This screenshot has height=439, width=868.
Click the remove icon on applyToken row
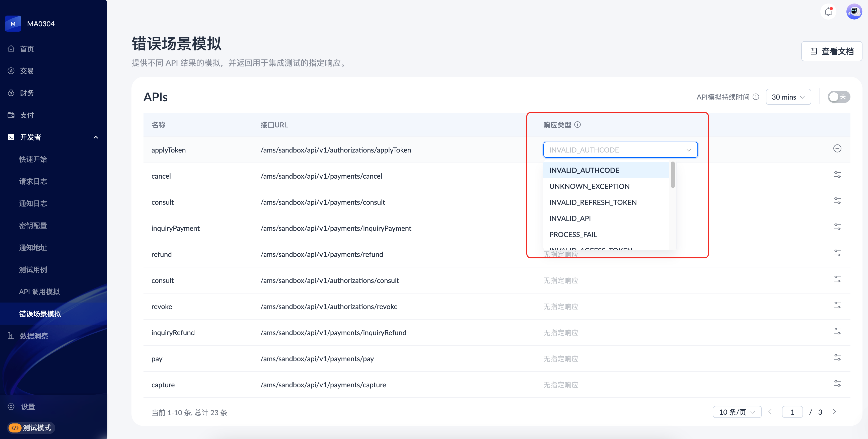pyautogui.click(x=837, y=149)
